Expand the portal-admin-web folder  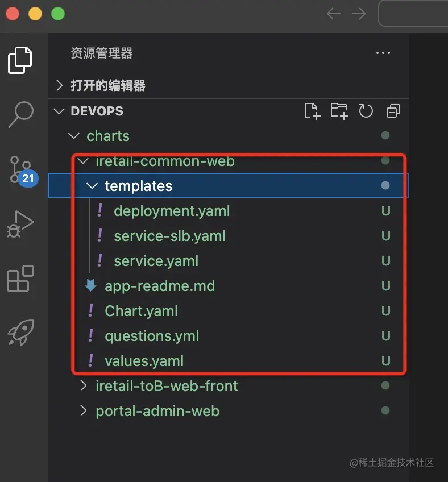[x=229, y=411]
